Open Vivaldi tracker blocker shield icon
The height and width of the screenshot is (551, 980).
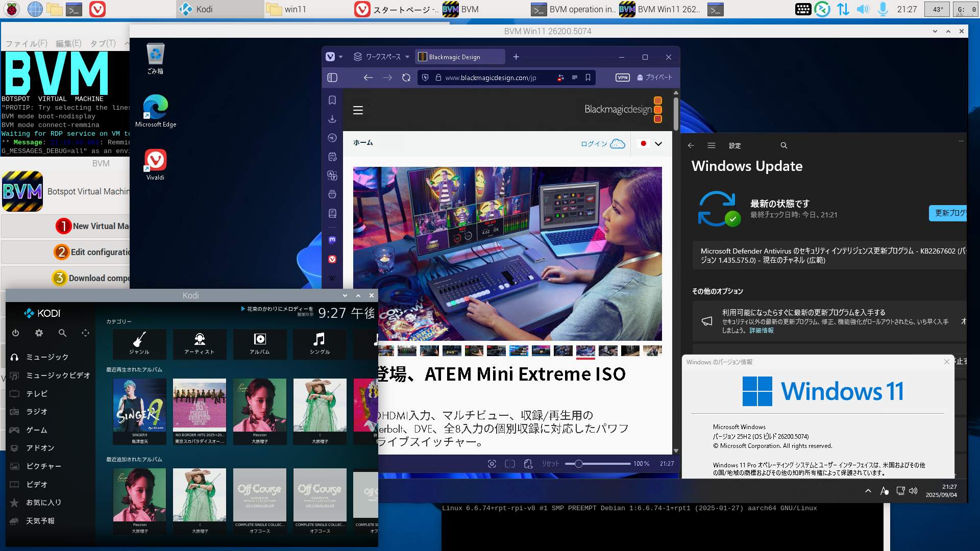click(x=425, y=78)
